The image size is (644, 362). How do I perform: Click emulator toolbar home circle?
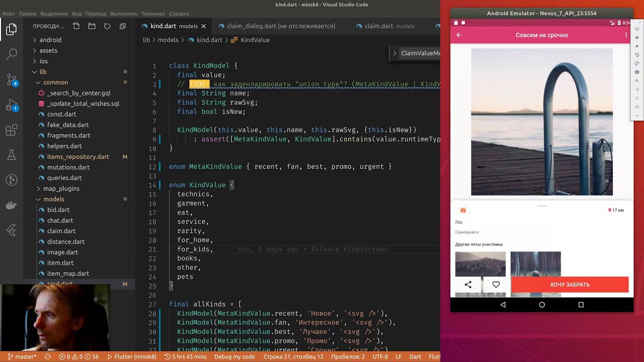coord(637,98)
